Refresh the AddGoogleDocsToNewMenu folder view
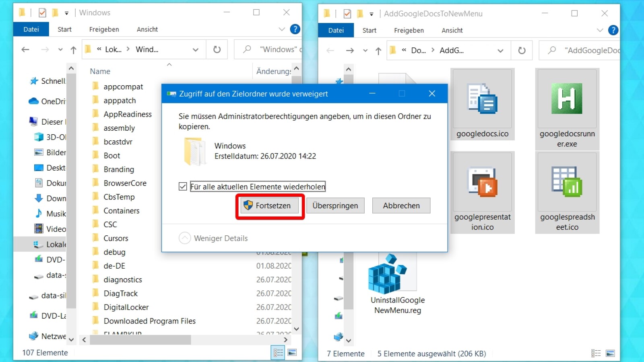The width and height of the screenshot is (644, 362). [x=522, y=50]
